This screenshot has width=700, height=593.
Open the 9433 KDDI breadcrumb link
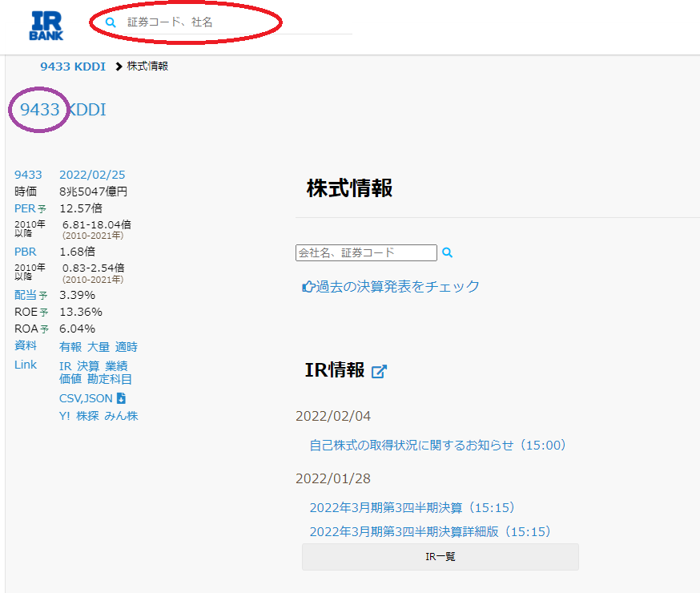(x=73, y=67)
